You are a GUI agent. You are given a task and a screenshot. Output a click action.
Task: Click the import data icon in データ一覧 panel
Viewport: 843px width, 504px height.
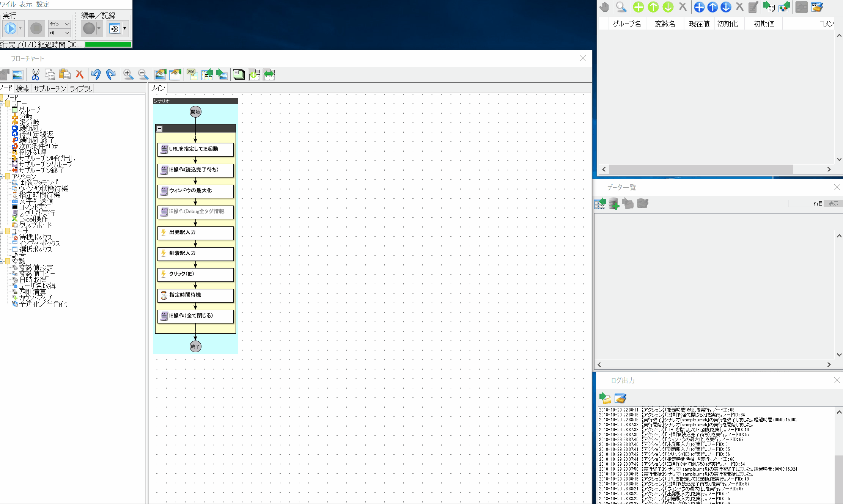[600, 203]
